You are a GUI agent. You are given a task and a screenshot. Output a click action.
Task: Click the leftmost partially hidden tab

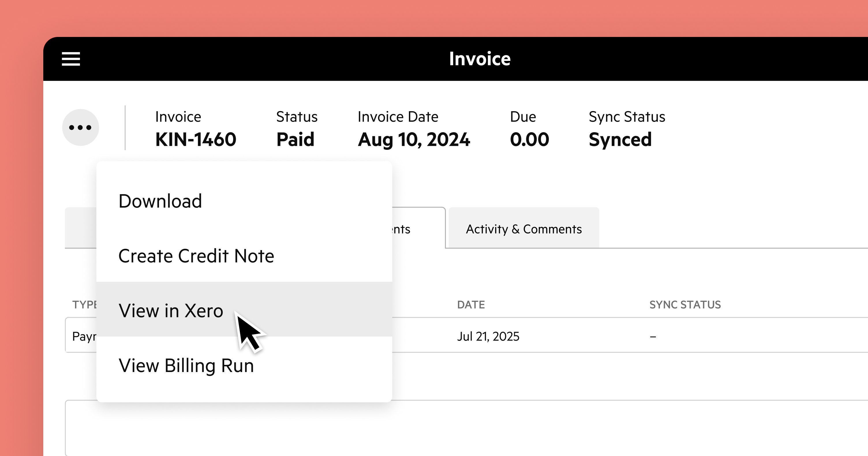click(81, 228)
